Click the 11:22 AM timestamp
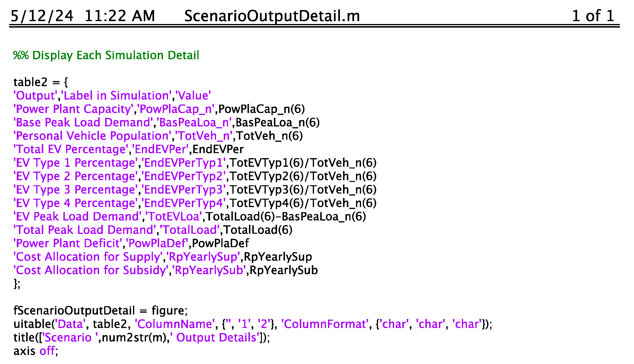Screen dimensions: 634x364 120,16
